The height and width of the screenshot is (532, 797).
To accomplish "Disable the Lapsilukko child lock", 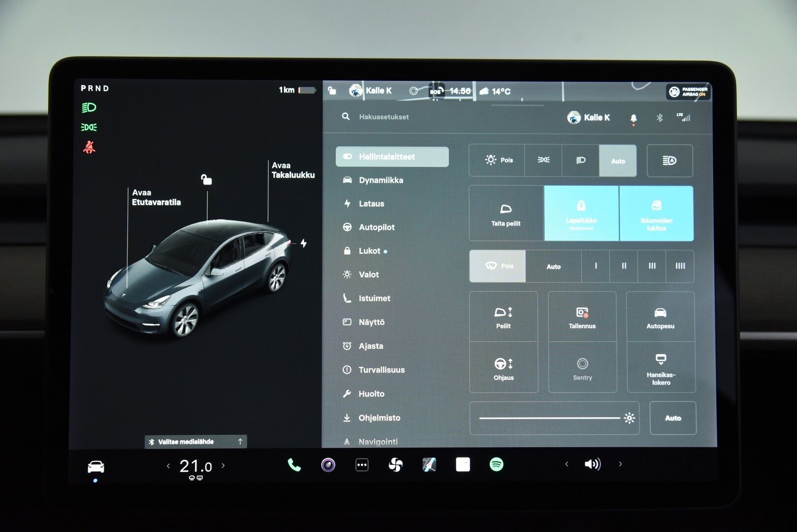I will (x=581, y=213).
